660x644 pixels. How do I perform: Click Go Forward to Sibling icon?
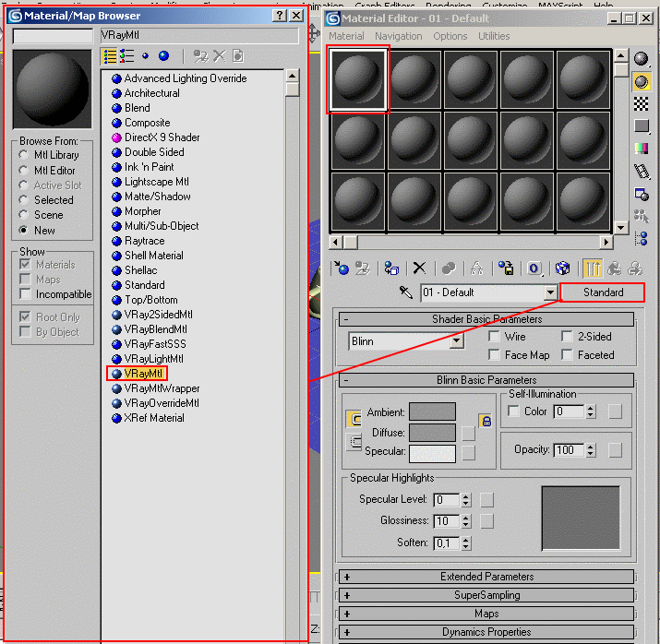pos(635,268)
